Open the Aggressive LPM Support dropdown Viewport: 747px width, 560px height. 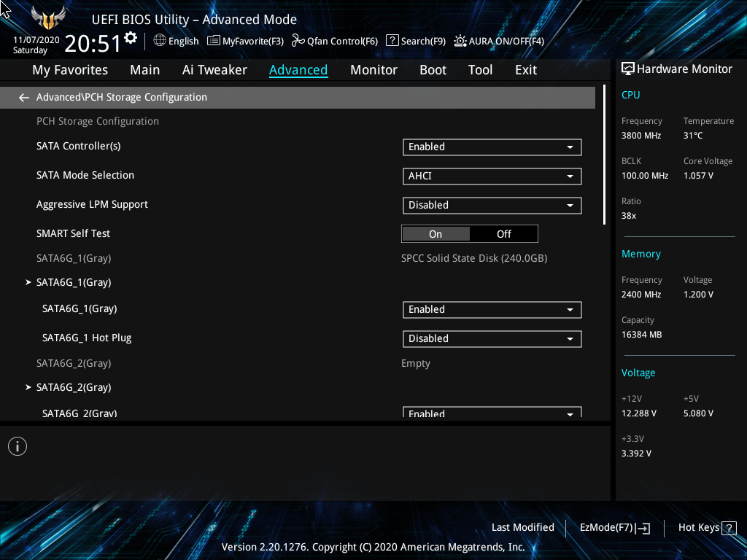coord(492,205)
